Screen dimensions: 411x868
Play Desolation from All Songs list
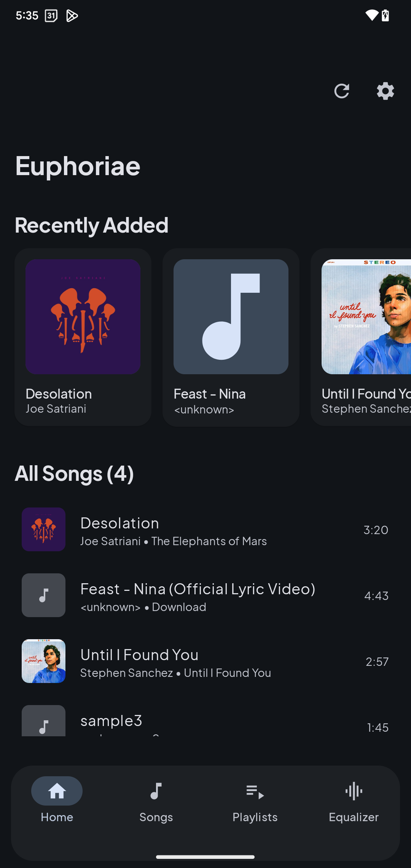(x=205, y=530)
